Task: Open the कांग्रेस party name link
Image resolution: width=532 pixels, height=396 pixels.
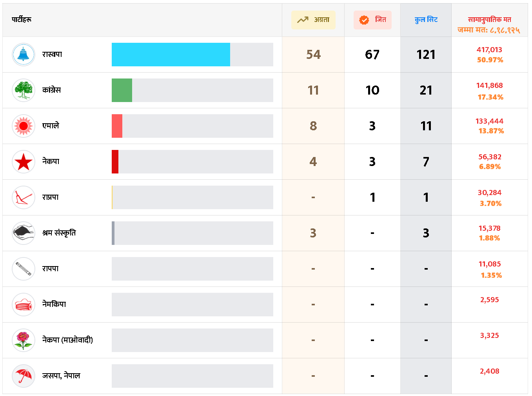Action: pos(51,90)
